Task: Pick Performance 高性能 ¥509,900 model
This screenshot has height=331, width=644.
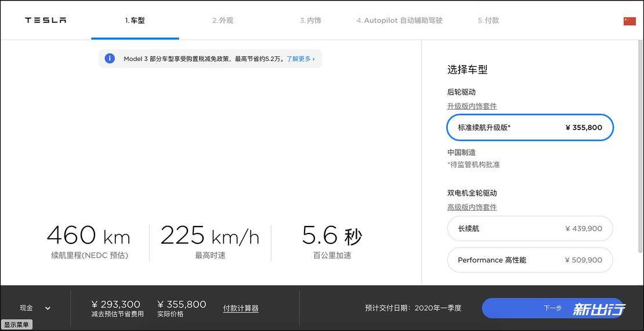Action: [x=530, y=260]
